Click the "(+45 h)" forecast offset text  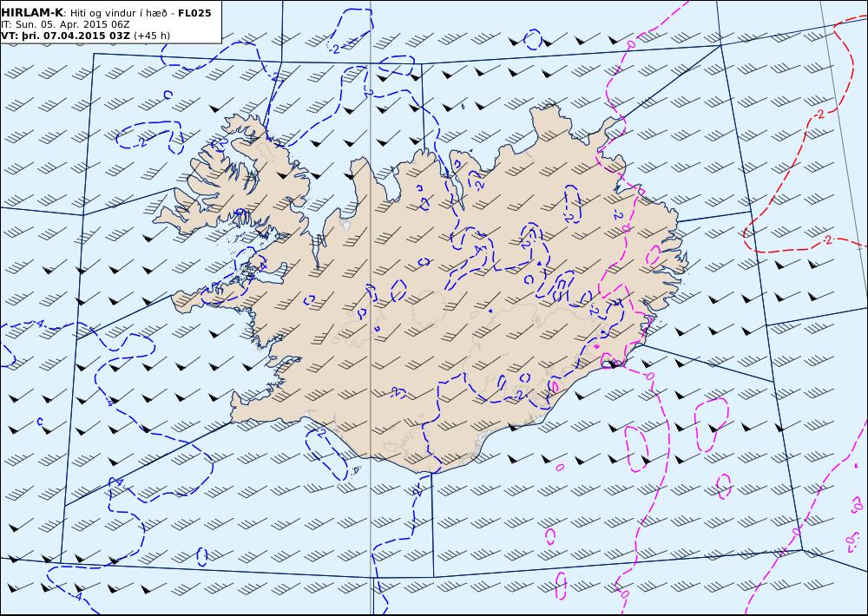pyautogui.click(x=152, y=36)
